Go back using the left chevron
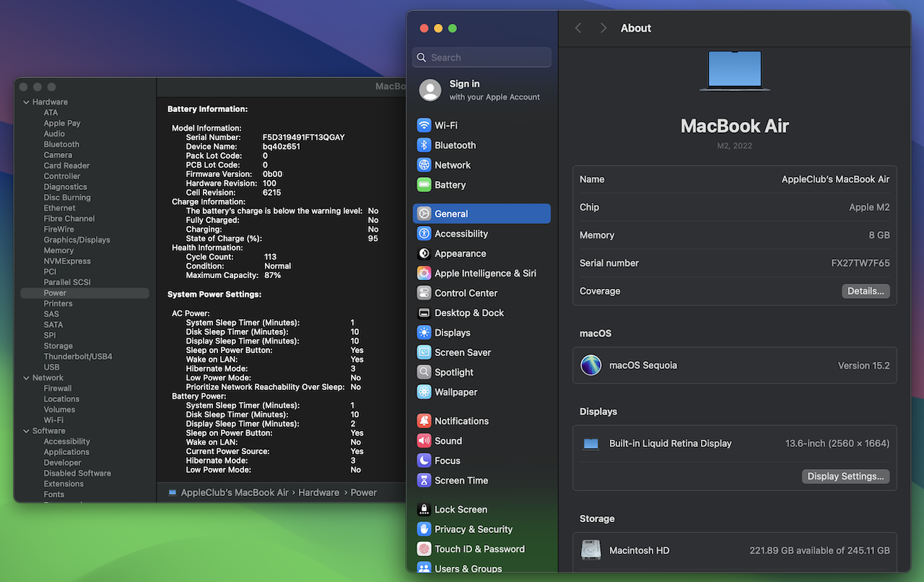The image size is (924, 582). [x=578, y=28]
